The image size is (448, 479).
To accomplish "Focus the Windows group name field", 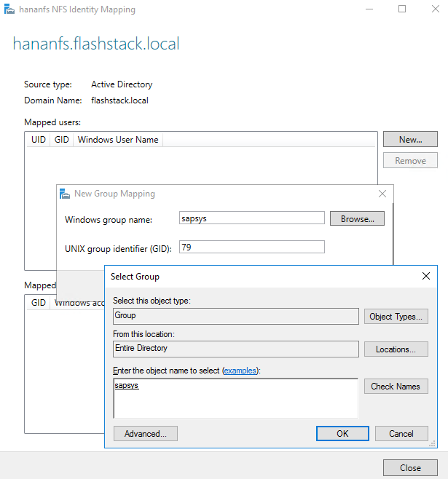I will (x=252, y=218).
